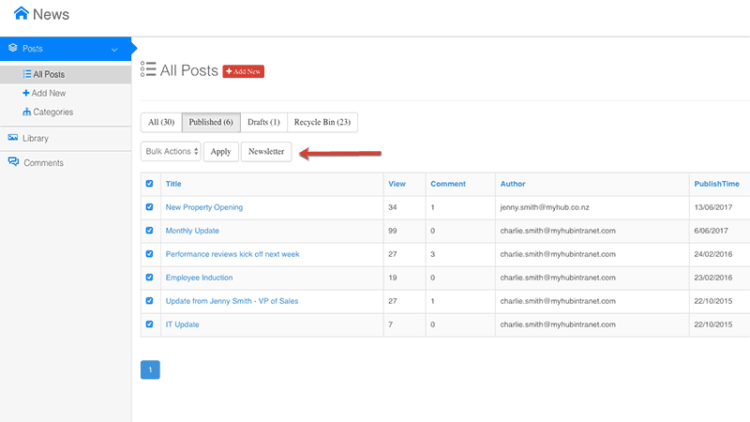Click the home icon next to News
Image resolution: width=750 pixels, height=422 pixels.
(21, 13)
